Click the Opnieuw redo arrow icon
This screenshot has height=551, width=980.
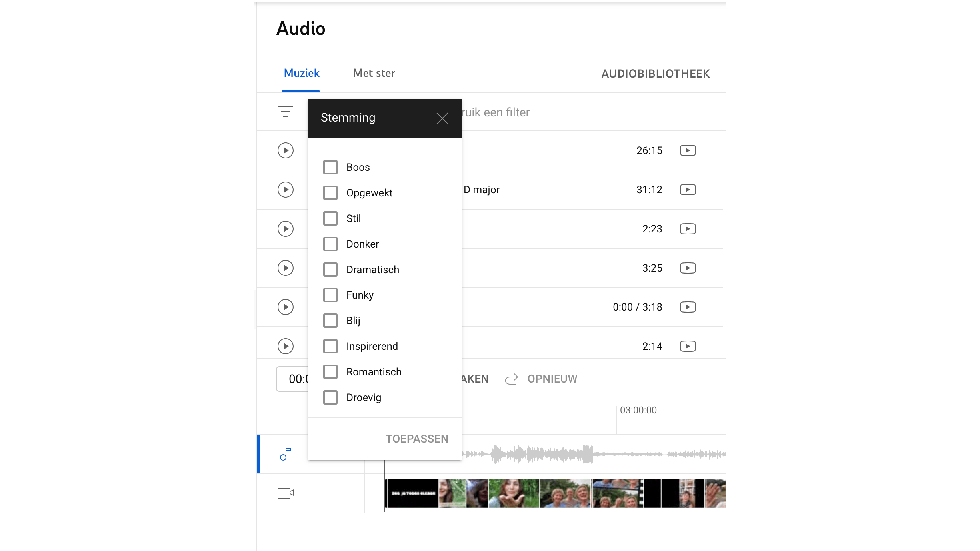click(511, 379)
